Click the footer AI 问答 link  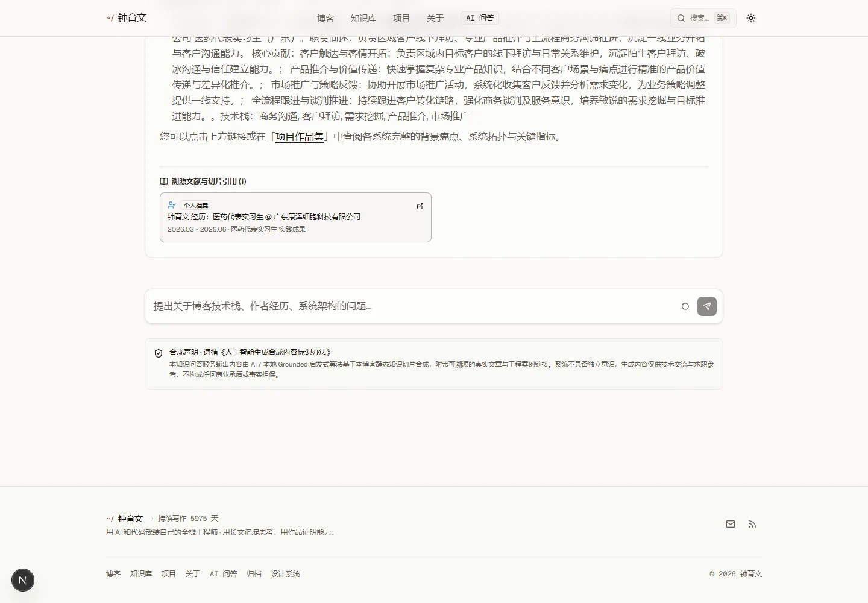pos(224,574)
